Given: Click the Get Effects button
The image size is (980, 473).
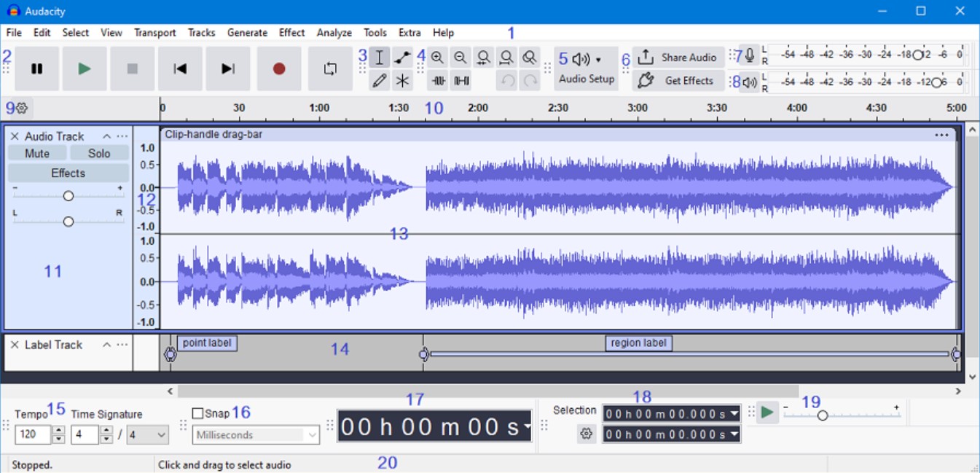Looking at the screenshot, I should click(x=678, y=81).
